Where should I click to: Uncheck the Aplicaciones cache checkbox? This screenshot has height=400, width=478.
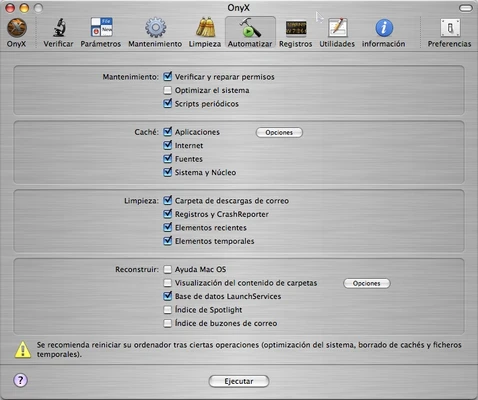(168, 132)
